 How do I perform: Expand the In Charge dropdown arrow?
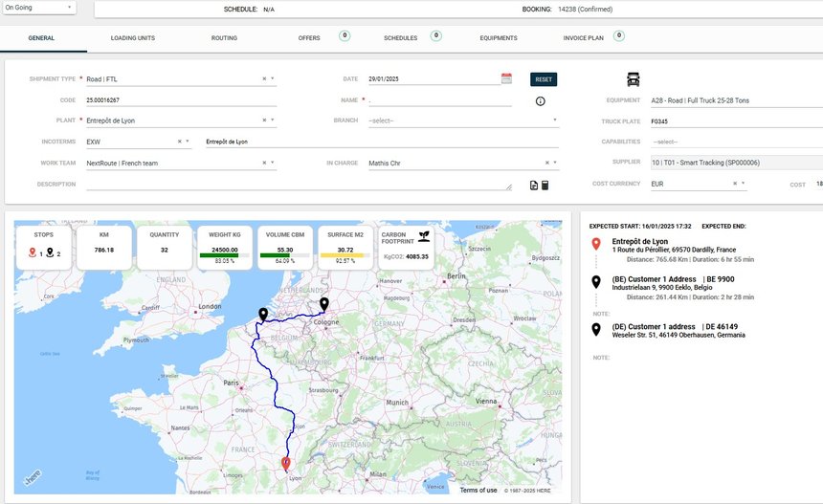point(555,163)
